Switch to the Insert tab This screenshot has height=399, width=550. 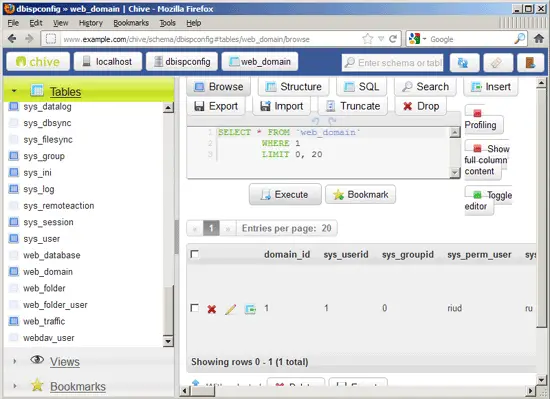click(490, 87)
